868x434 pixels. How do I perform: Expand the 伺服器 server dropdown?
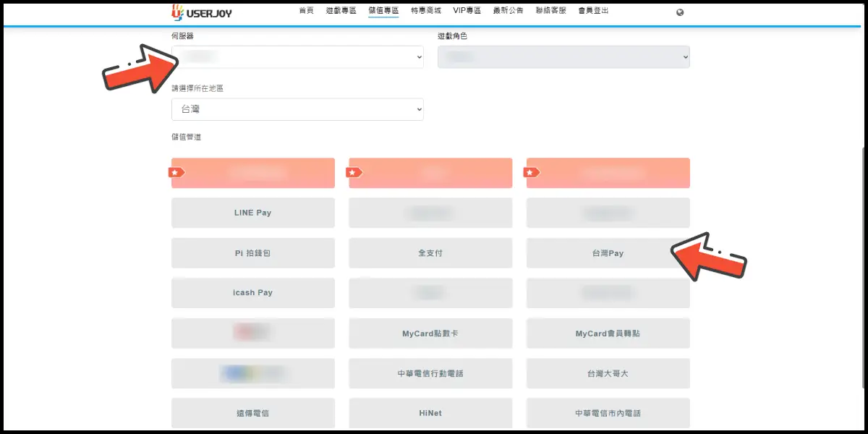(x=297, y=57)
